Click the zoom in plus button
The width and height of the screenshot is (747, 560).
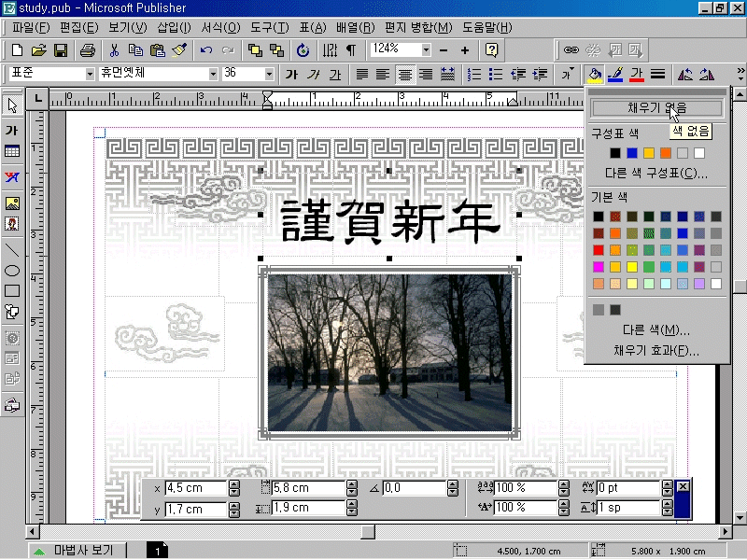[x=465, y=50]
